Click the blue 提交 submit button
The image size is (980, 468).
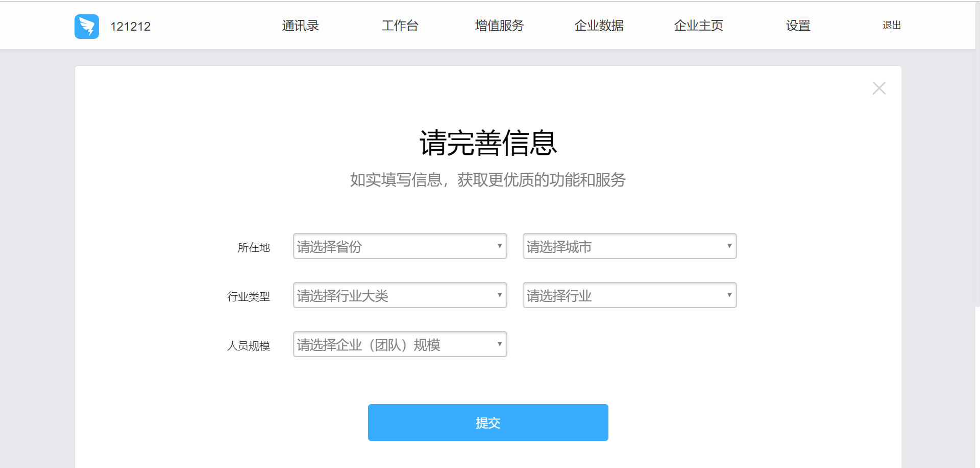(487, 423)
